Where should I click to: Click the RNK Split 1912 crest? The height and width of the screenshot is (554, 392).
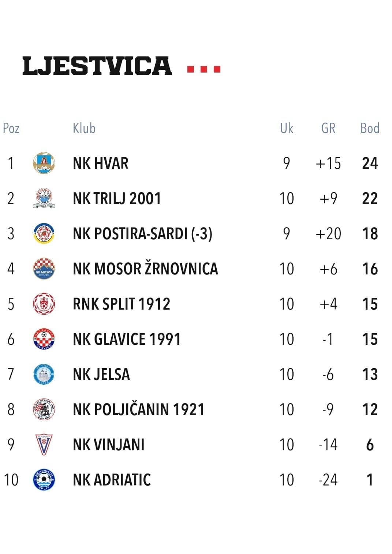[x=44, y=304]
